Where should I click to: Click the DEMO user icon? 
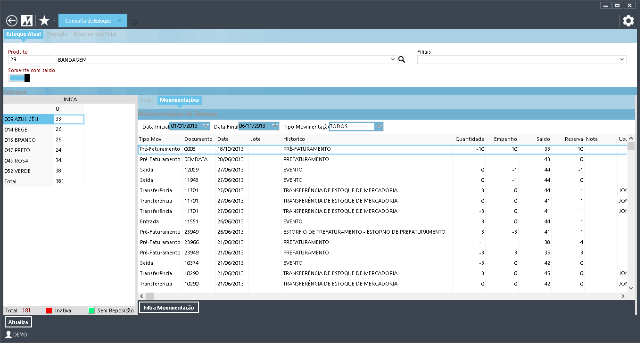8,335
